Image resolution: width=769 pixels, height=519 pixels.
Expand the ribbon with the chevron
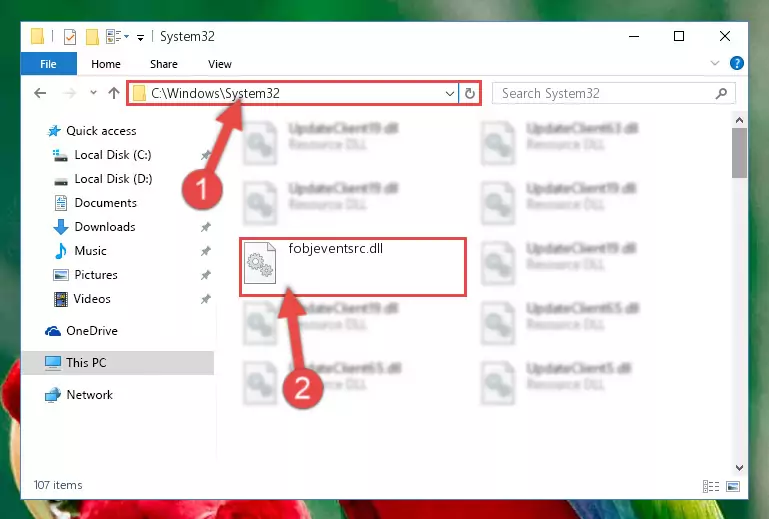(x=715, y=63)
